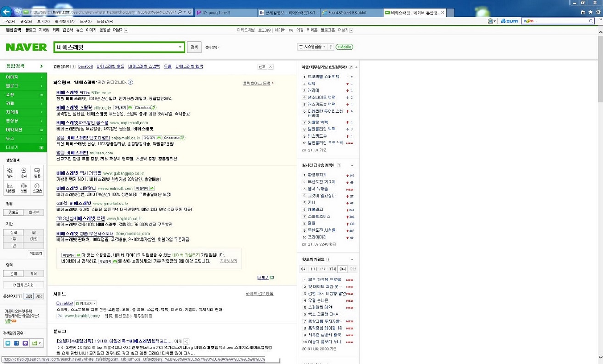Open the 위치보기 dropdown for Bsrabbit site
Screen dimensions: 603x364
point(86,303)
